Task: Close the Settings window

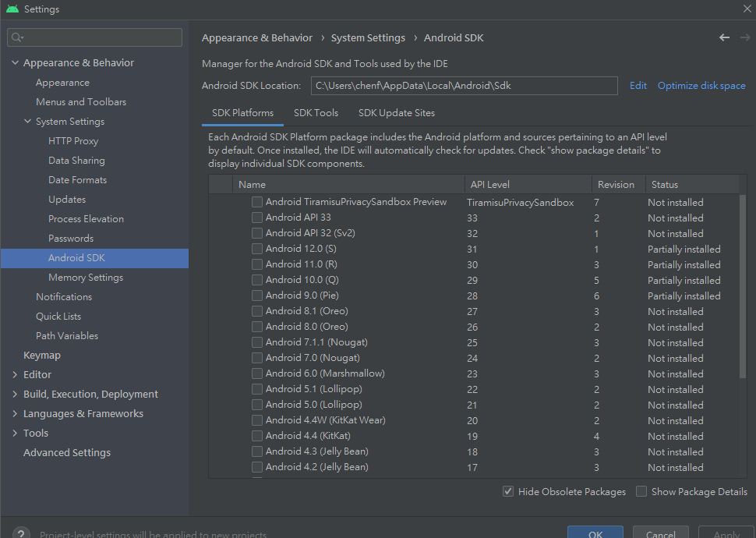Action: click(746, 9)
